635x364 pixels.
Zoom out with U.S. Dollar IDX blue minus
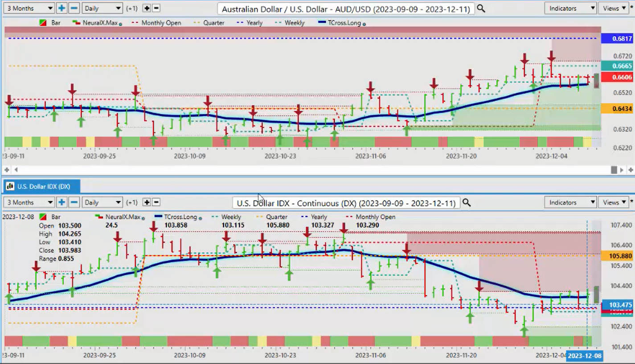(x=74, y=202)
